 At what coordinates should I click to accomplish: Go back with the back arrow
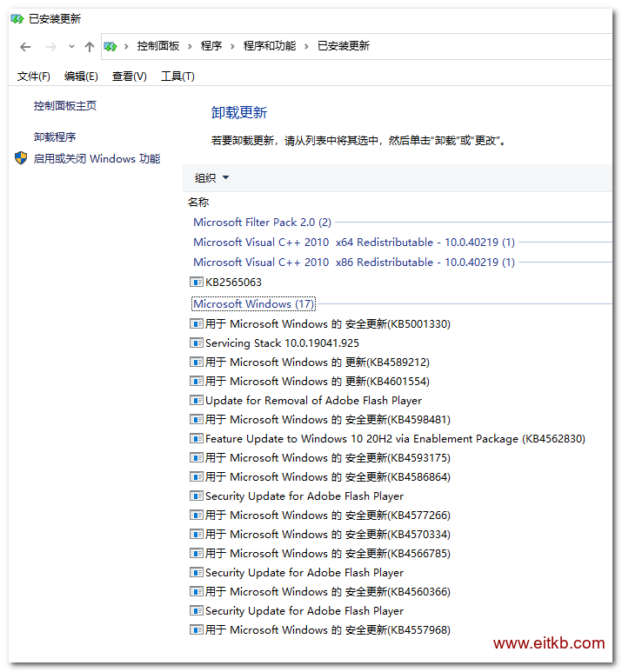point(25,47)
